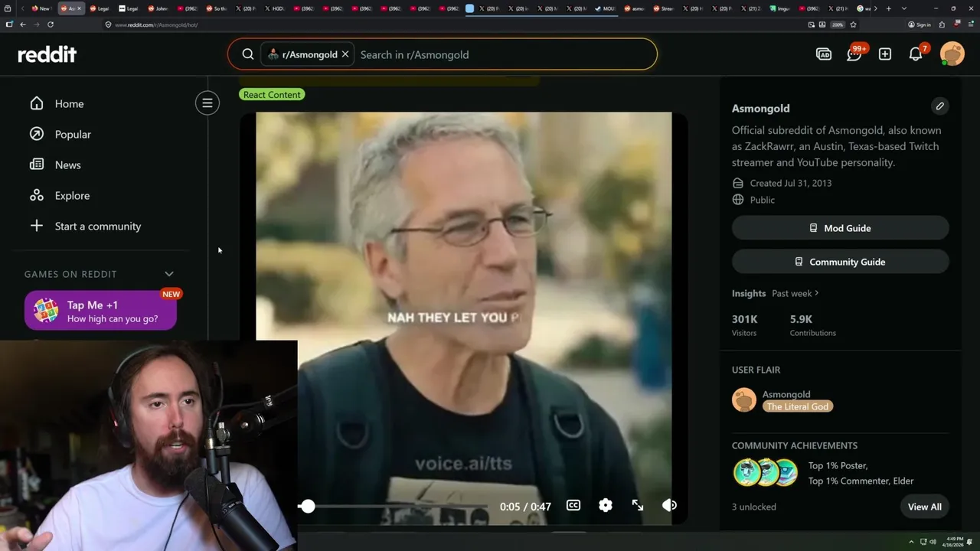This screenshot has width=980, height=551.
Task: Open the Reddit advertise AD icon
Action: [824, 54]
